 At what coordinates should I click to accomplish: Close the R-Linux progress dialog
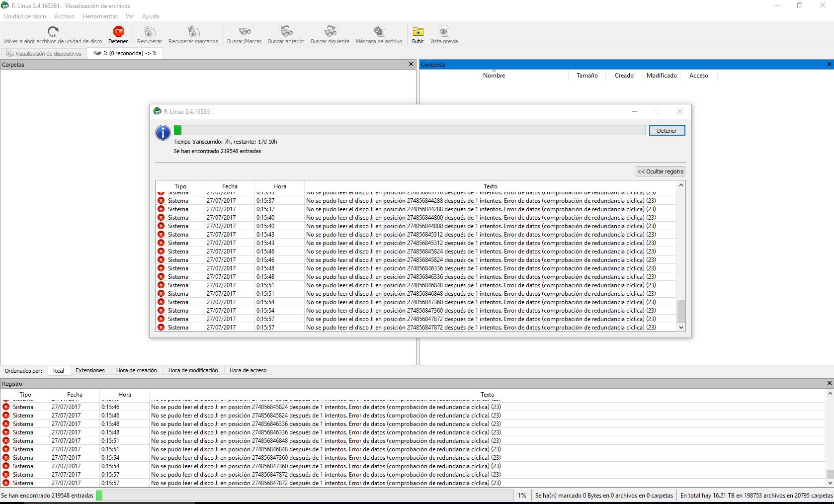pyautogui.click(x=679, y=111)
